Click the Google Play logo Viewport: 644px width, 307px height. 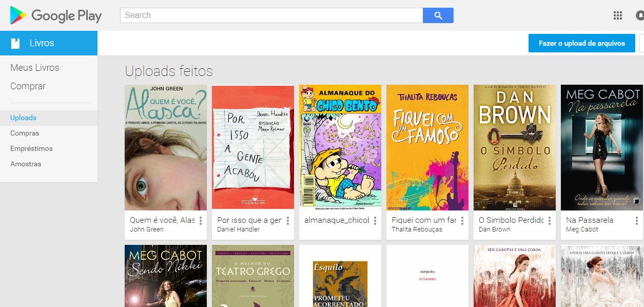pyautogui.click(x=56, y=16)
